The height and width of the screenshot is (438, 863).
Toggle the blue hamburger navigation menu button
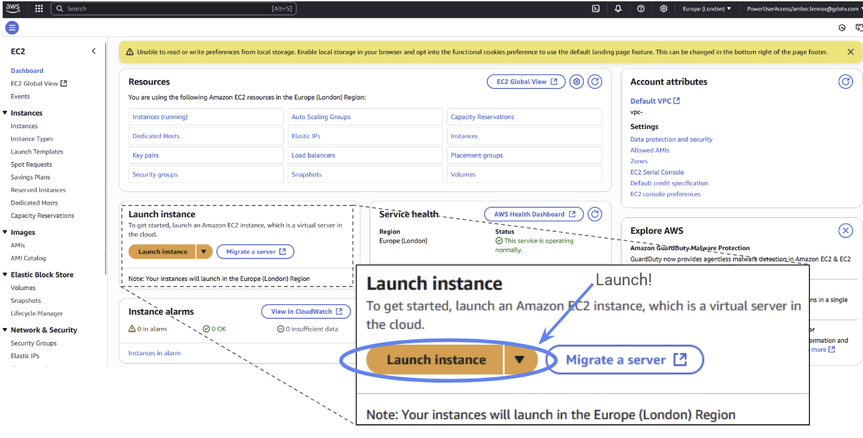coord(12,28)
